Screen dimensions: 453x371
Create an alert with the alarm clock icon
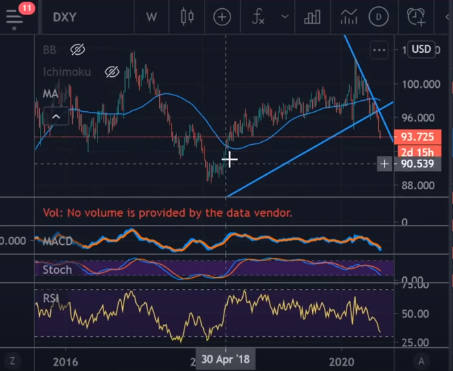click(416, 17)
